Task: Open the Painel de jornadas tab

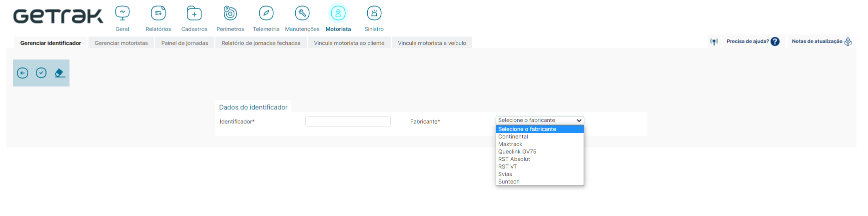Action: coord(185,43)
